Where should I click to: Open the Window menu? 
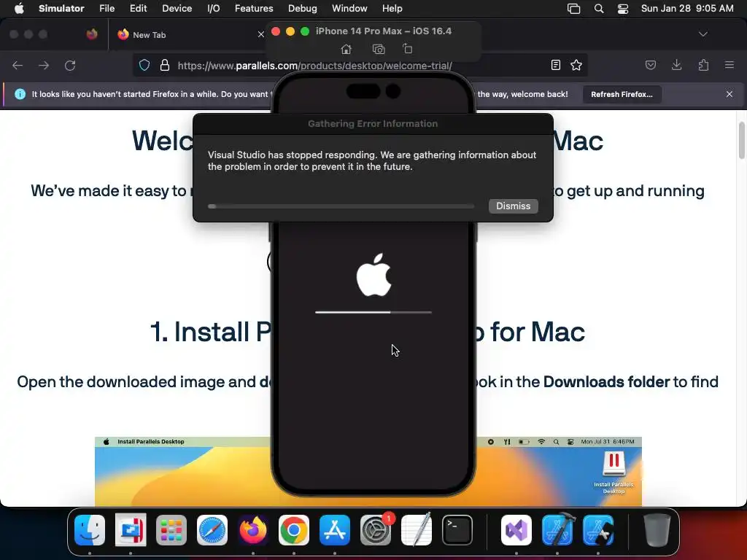point(349,9)
